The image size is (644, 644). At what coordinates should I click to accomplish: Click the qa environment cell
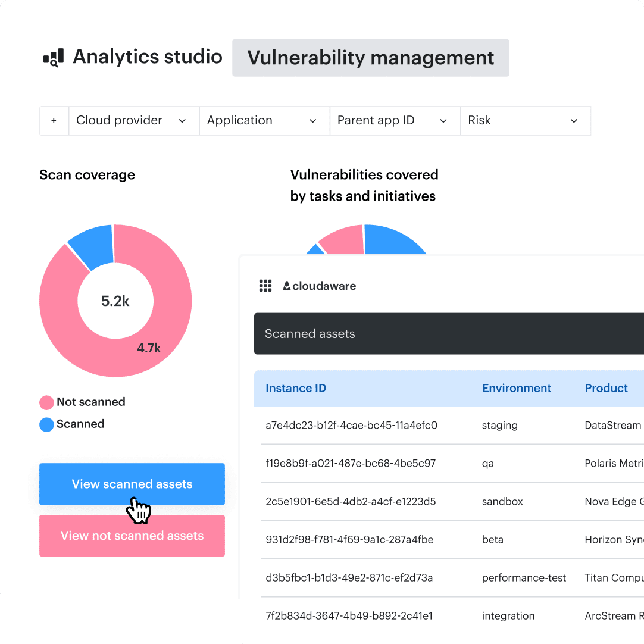[488, 464]
